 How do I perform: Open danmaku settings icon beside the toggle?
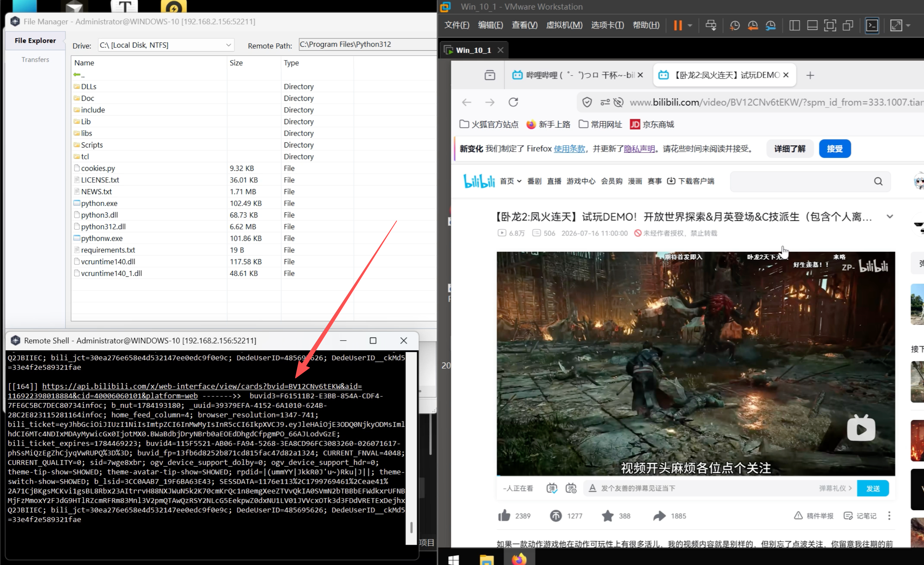pos(571,488)
